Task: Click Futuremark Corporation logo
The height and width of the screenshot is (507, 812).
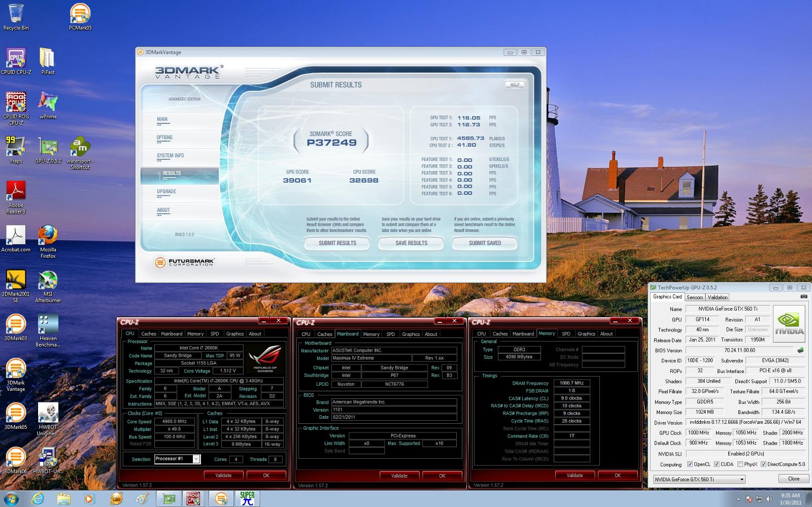Action: point(185,262)
